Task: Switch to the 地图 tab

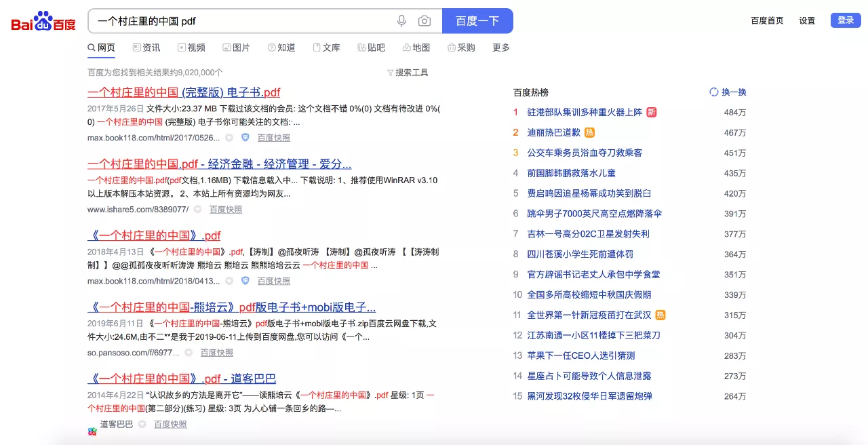Action: pos(416,47)
